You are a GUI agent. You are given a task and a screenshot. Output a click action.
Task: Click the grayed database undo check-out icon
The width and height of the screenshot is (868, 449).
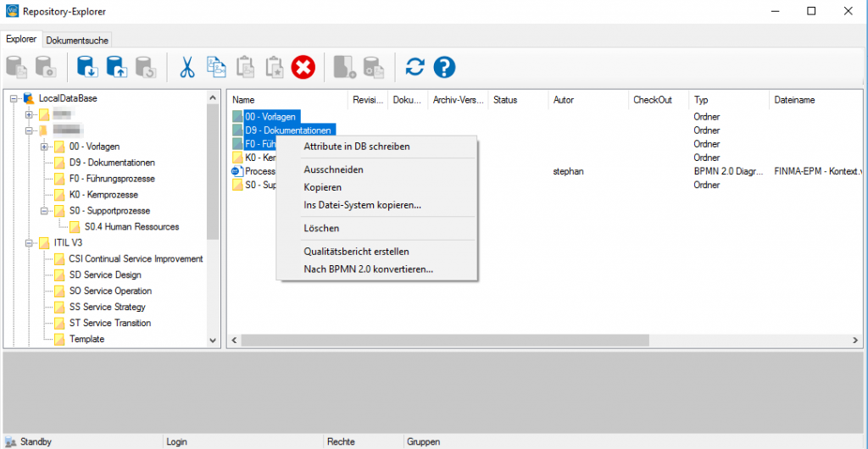146,67
